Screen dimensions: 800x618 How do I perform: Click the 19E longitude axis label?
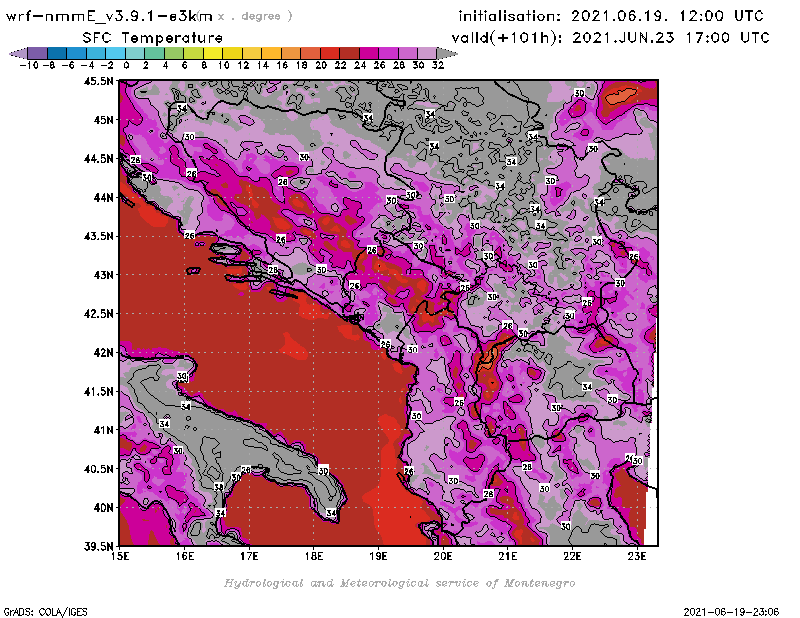point(378,556)
